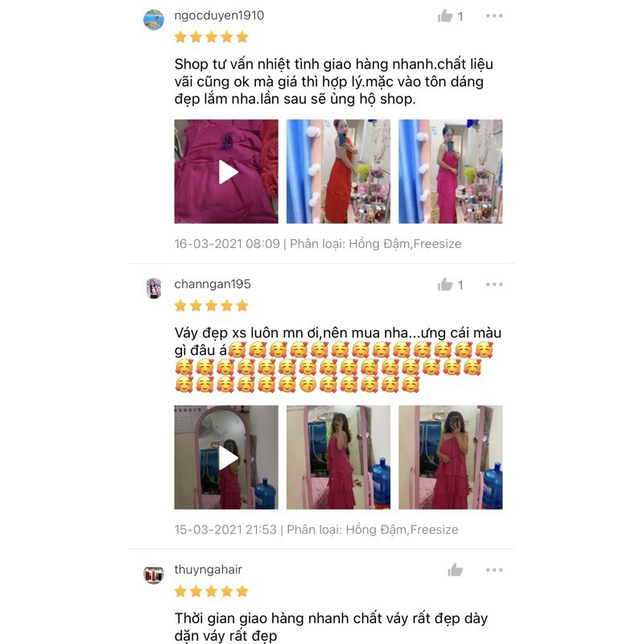Play the mirror video in channgan195's review
The height and width of the screenshot is (644, 644).
pos(226,457)
